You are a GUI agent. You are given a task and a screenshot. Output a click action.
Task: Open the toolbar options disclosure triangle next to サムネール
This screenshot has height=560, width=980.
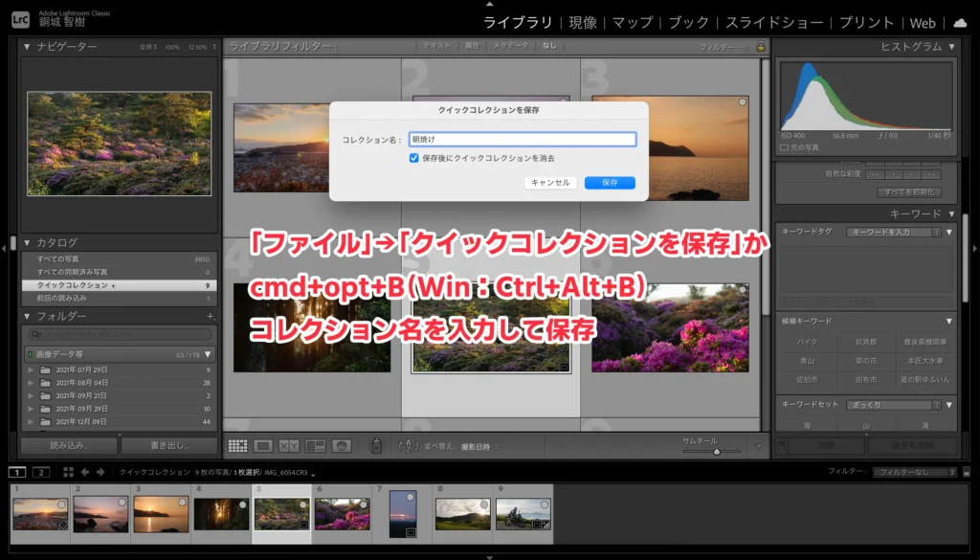click(x=758, y=444)
